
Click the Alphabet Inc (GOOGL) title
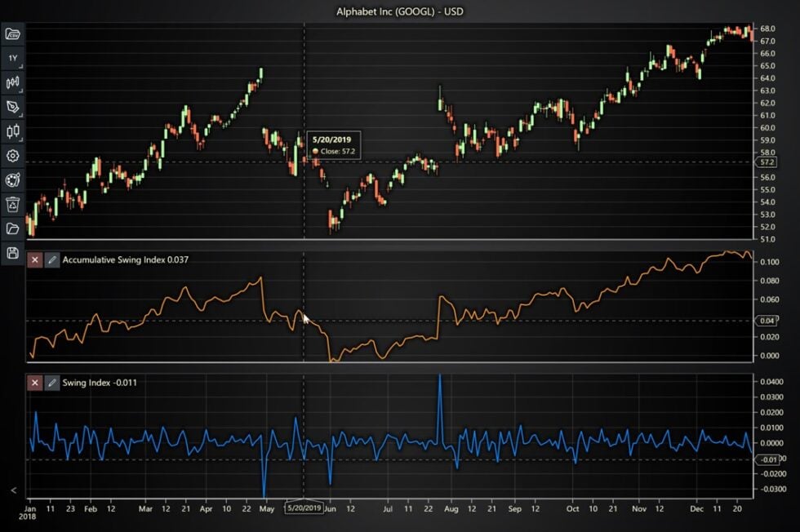[x=400, y=11]
